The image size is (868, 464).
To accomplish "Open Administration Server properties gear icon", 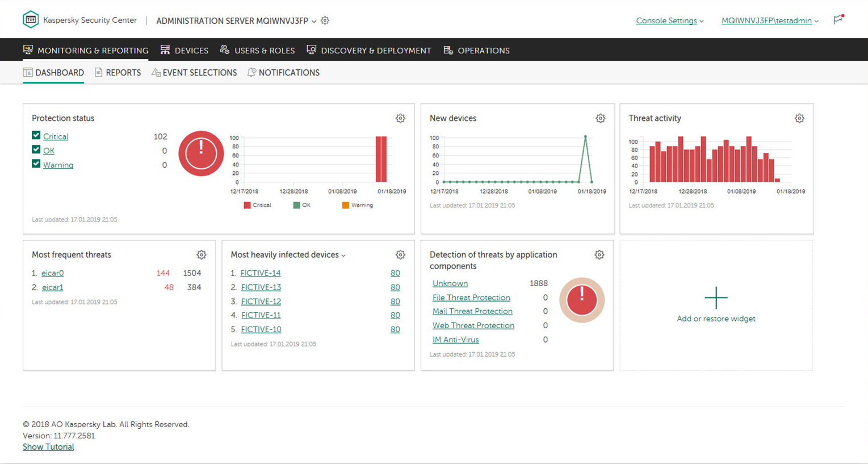I will (325, 20).
